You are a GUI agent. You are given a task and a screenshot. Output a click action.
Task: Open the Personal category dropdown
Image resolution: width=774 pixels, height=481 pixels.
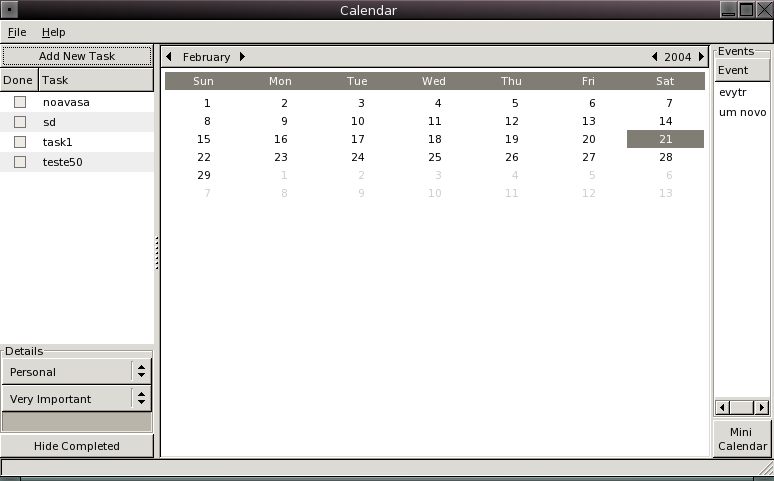(x=76, y=372)
